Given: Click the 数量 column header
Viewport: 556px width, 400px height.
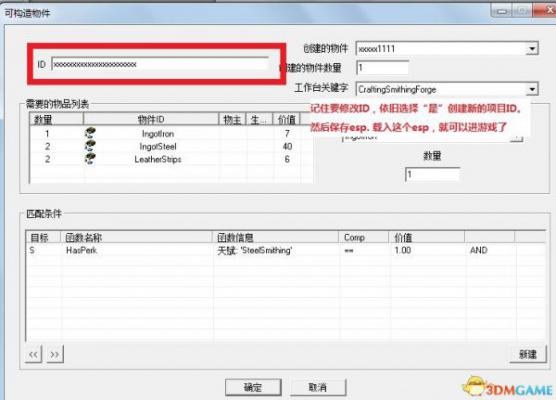Looking at the screenshot, I should (x=57, y=120).
